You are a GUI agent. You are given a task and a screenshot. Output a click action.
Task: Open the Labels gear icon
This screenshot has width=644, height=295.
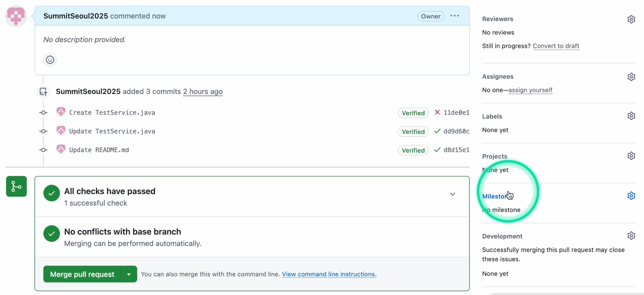(x=631, y=116)
